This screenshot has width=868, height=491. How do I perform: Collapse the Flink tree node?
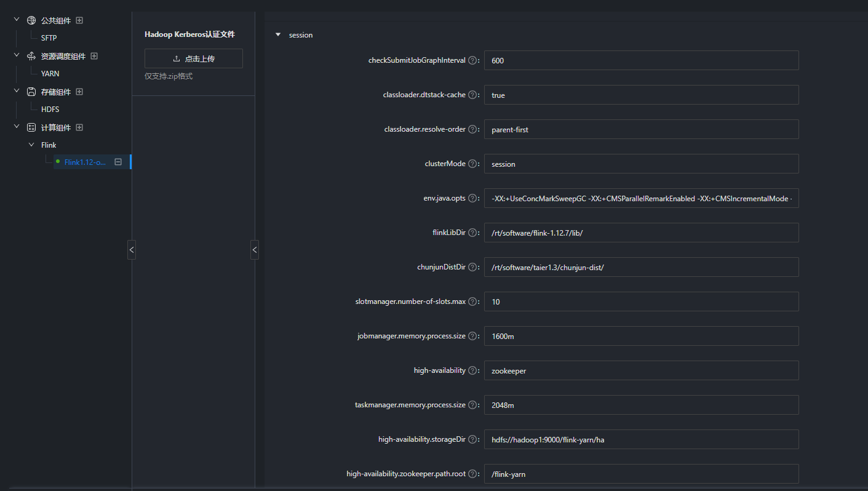point(31,145)
